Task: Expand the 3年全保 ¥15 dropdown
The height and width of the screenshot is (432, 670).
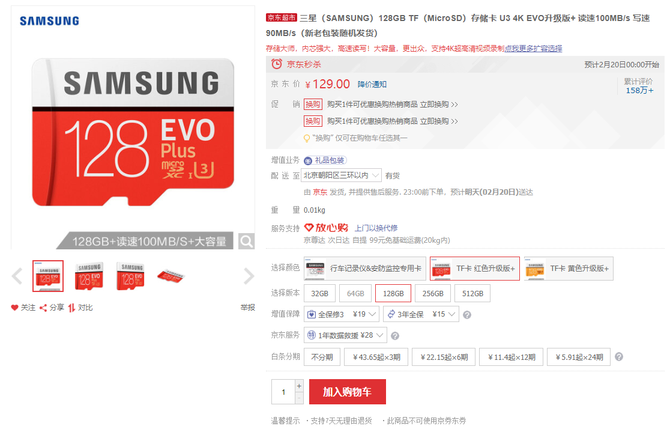Action: [421, 314]
